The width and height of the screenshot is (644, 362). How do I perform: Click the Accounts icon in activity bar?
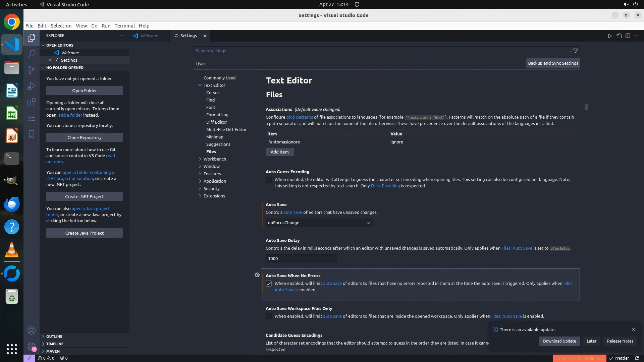32,330
